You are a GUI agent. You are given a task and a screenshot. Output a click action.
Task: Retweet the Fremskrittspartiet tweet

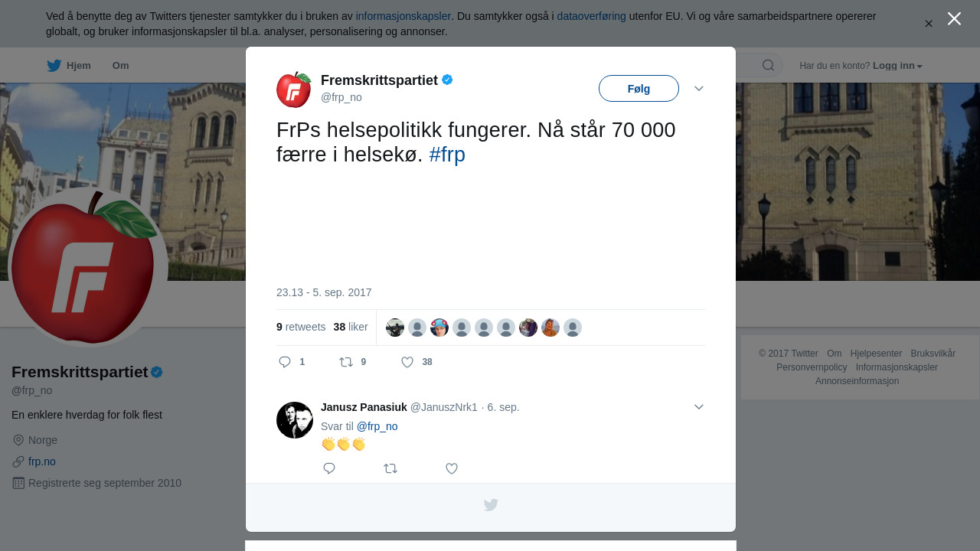[346, 362]
